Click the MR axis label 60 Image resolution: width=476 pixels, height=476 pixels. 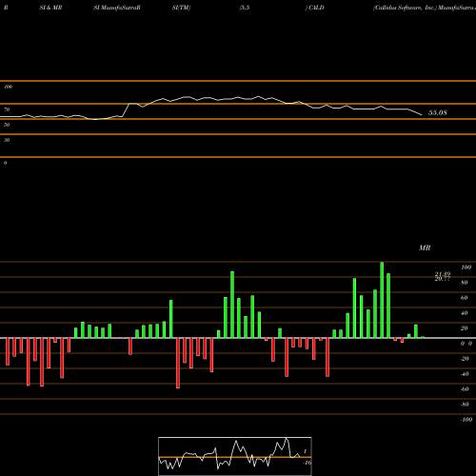click(x=465, y=298)
